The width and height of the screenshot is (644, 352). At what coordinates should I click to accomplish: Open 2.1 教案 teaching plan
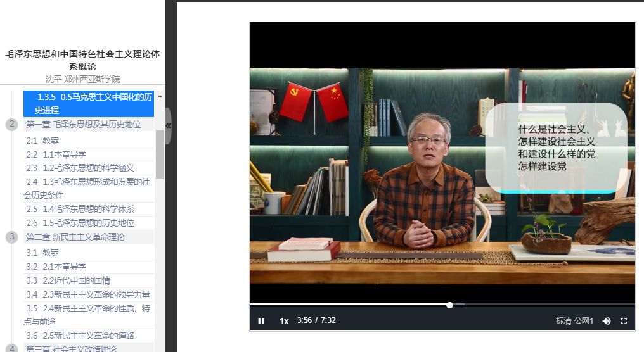pos(42,141)
